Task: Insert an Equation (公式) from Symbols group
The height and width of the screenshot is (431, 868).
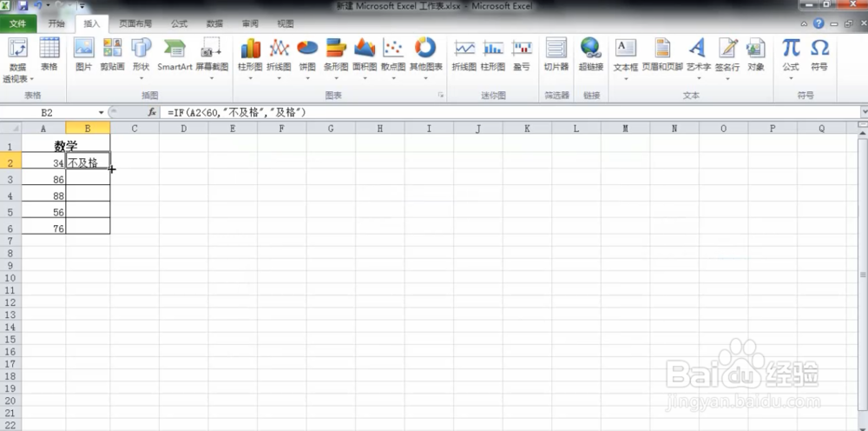Action: point(791,58)
